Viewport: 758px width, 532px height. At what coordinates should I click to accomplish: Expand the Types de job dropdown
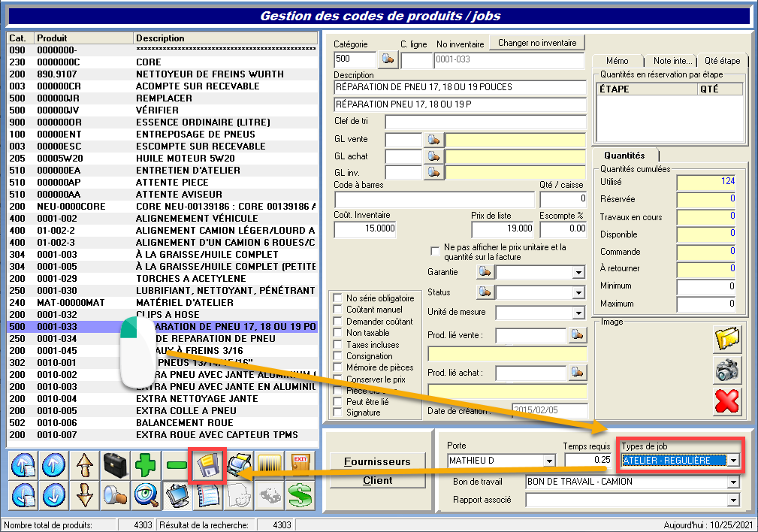pyautogui.click(x=734, y=461)
